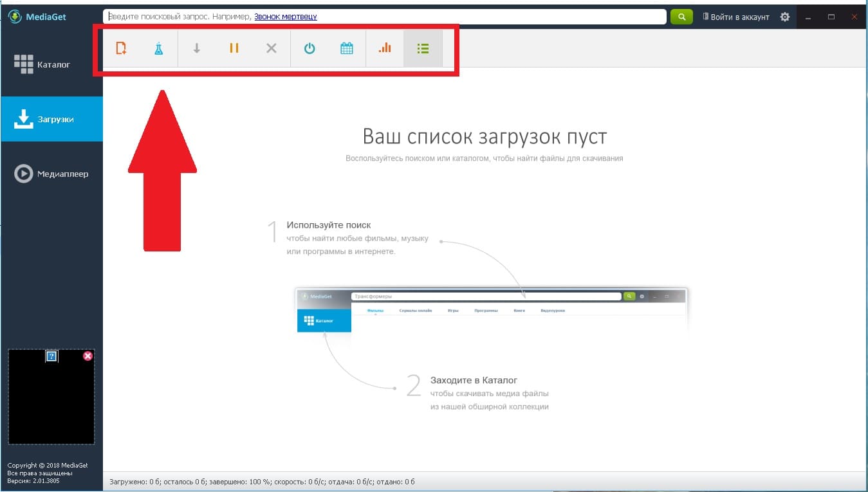Click the delete download X icon
Viewport: 868px width, 492px height.
click(x=272, y=48)
